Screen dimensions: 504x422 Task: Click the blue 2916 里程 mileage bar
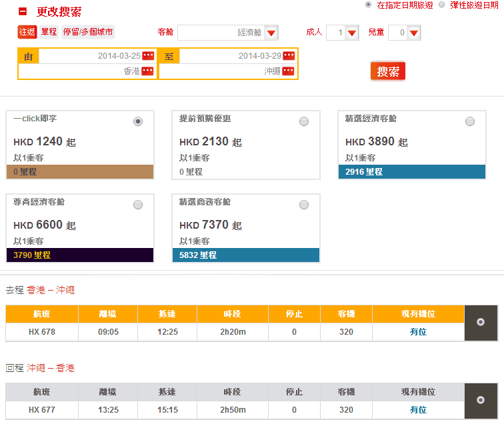coord(411,171)
